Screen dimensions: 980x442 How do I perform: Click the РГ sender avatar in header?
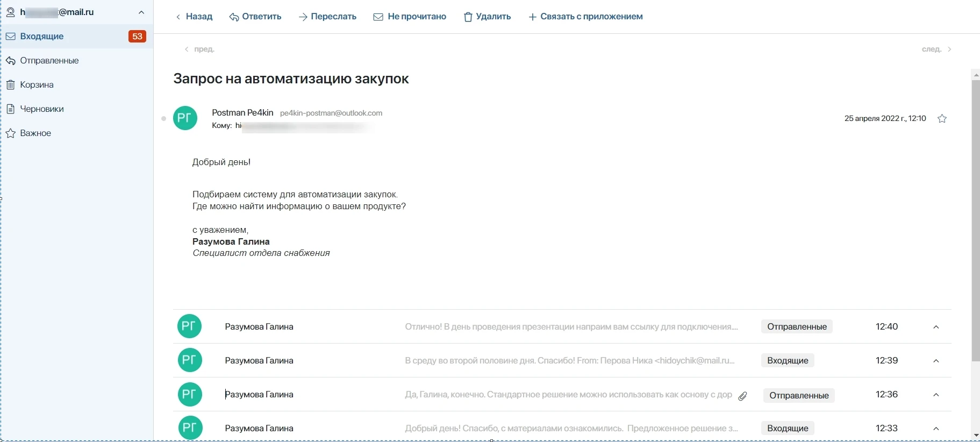[185, 118]
